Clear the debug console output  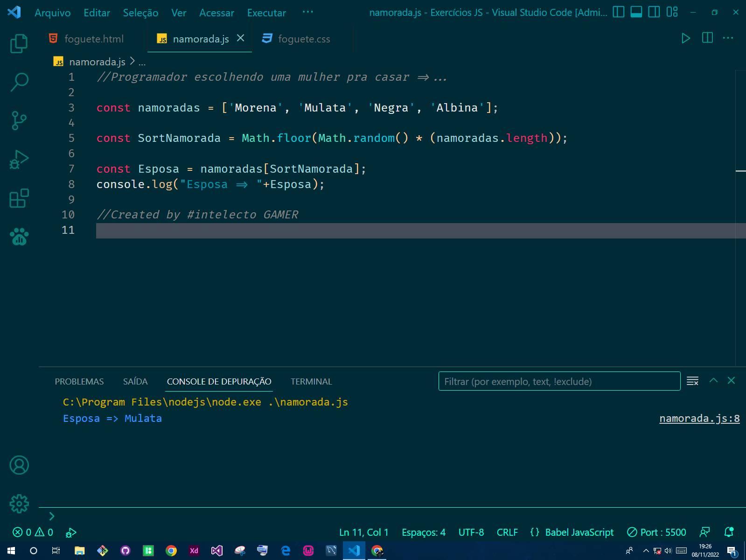tap(692, 381)
